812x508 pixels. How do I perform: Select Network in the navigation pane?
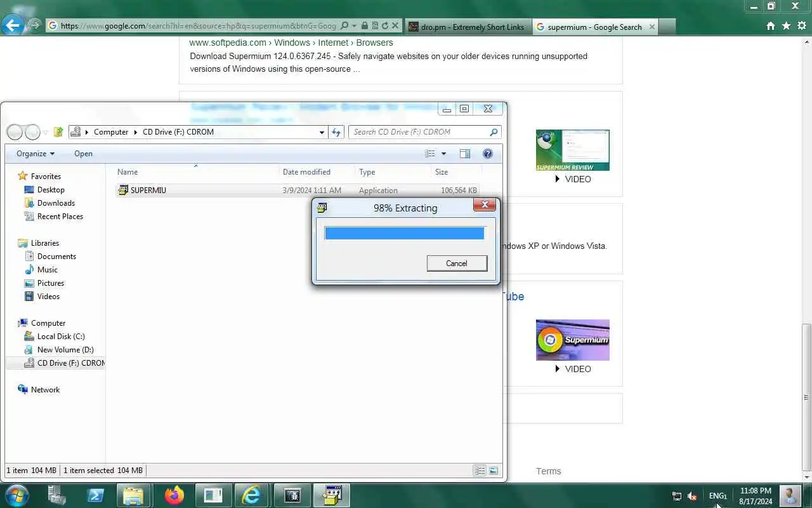45,390
